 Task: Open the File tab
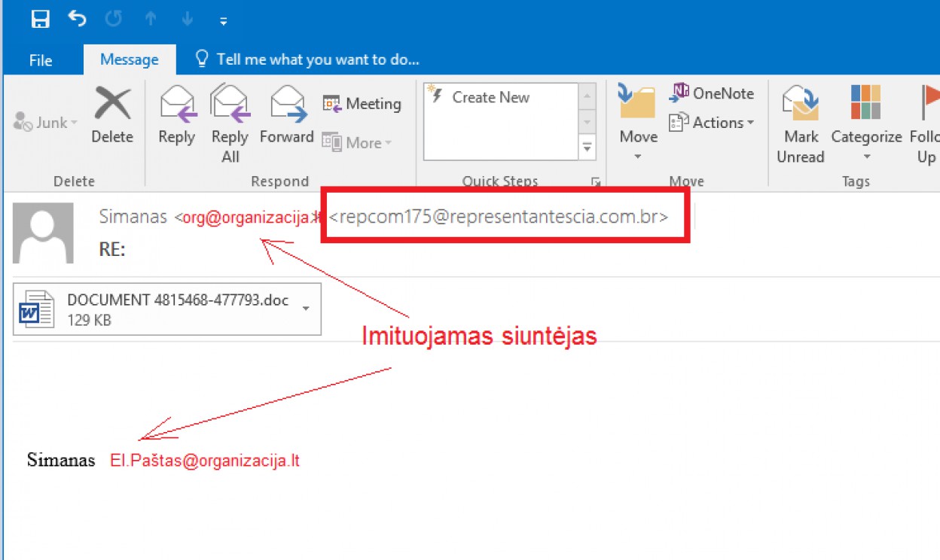click(41, 60)
